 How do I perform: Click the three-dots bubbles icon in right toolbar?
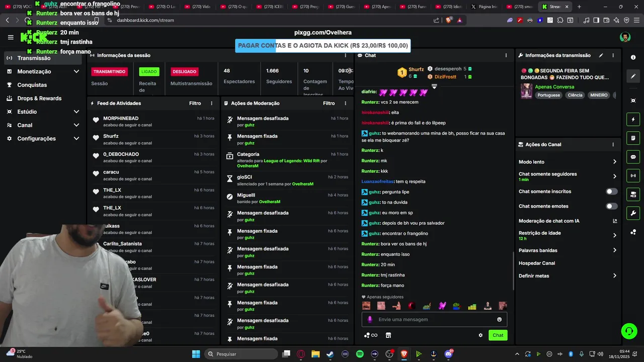(633, 232)
